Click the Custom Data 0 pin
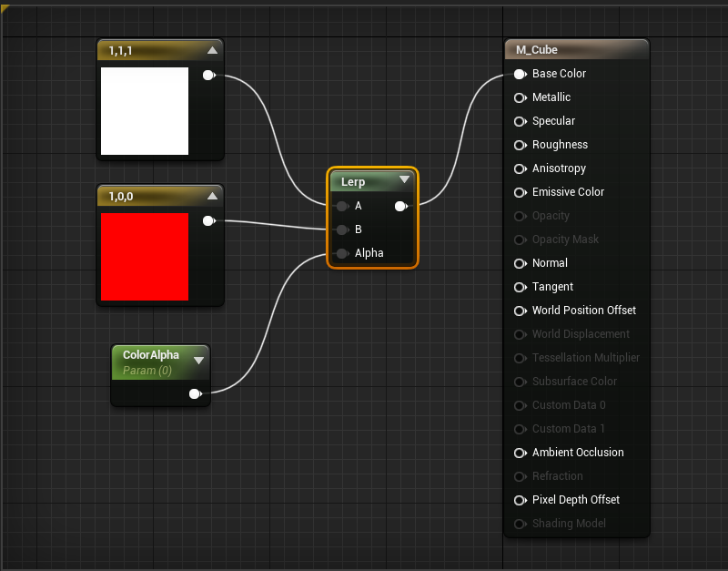Viewport: 728px width, 571px height. [x=520, y=405]
